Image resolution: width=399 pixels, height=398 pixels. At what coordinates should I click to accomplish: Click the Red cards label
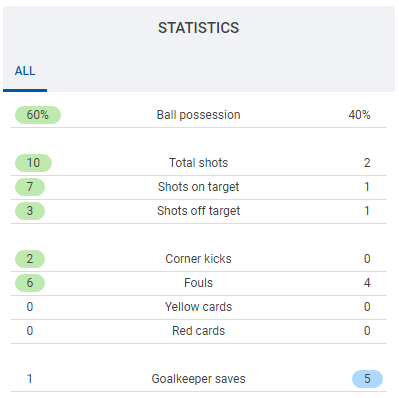pos(199,331)
